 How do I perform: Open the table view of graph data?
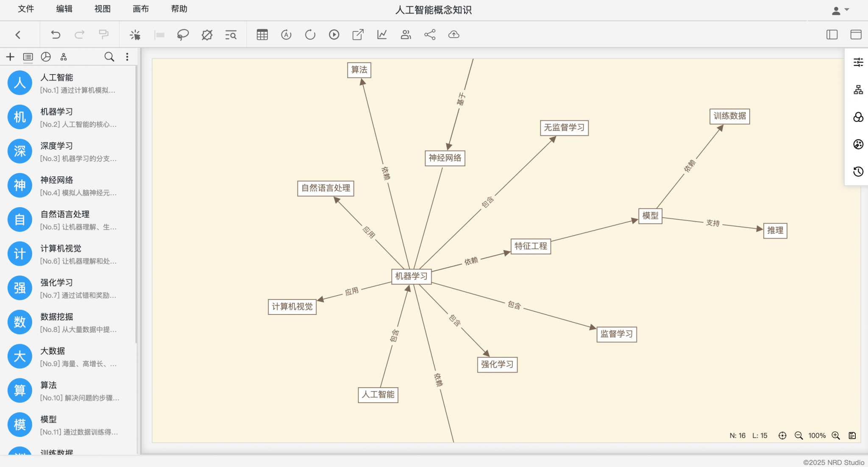[x=262, y=34]
